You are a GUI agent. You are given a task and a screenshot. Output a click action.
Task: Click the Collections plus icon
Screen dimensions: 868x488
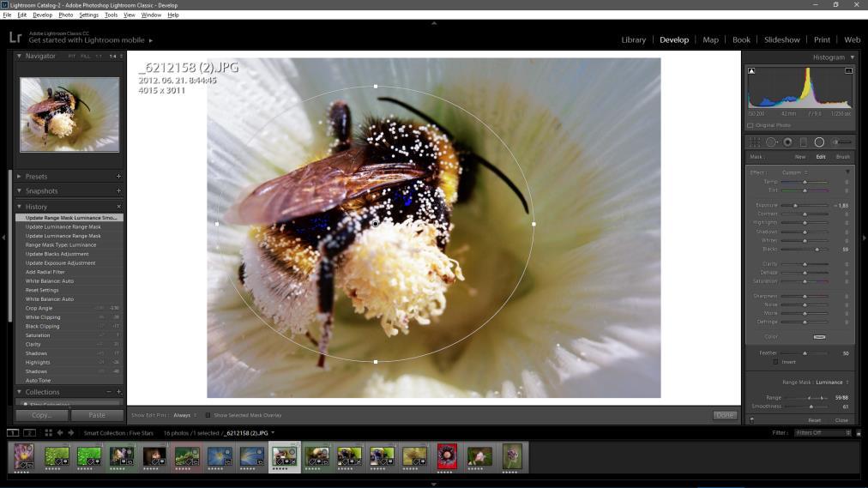pos(118,392)
